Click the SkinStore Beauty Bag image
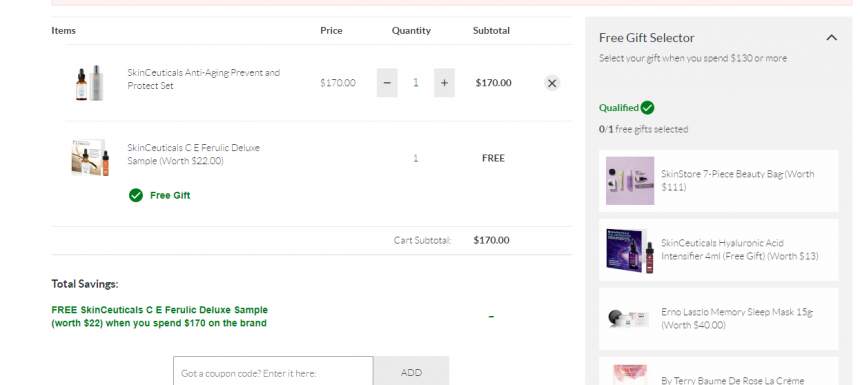860x385 pixels. 630,180
